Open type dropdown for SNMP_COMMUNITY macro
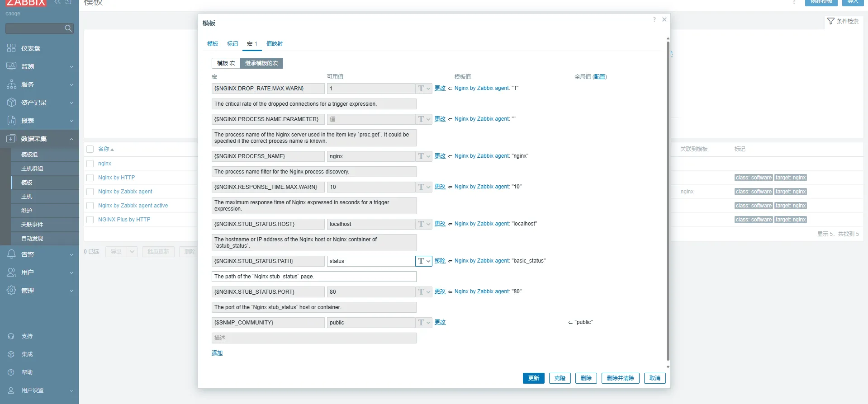 (424, 323)
